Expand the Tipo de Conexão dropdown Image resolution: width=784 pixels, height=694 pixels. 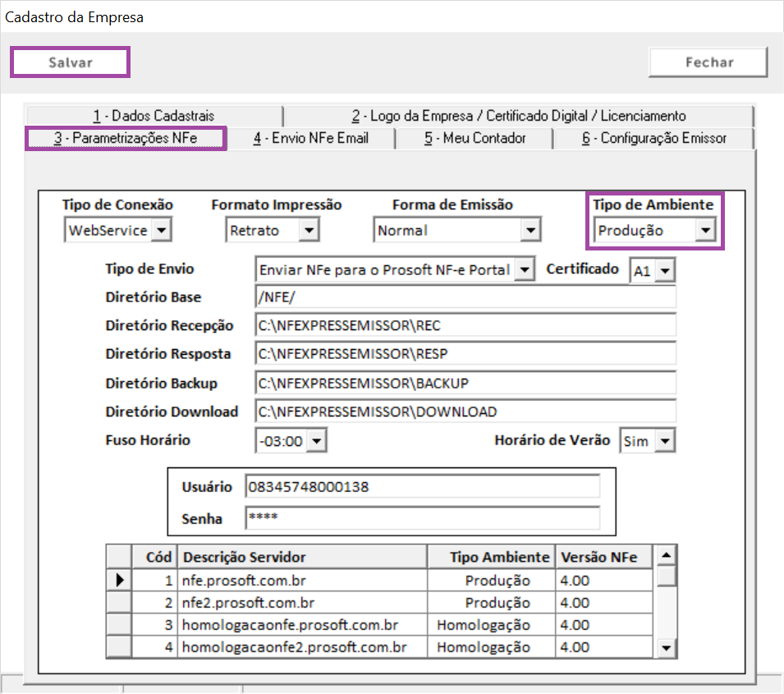(x=162, y=230)
